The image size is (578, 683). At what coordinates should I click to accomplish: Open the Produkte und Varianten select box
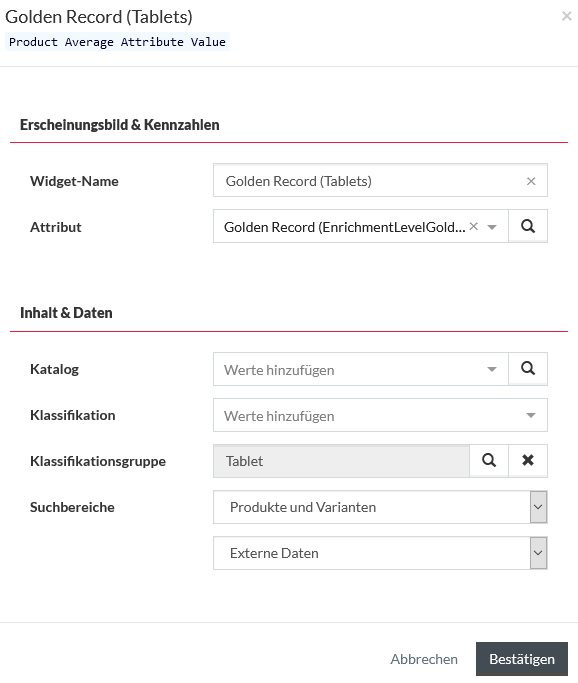(x=380, y=507)
